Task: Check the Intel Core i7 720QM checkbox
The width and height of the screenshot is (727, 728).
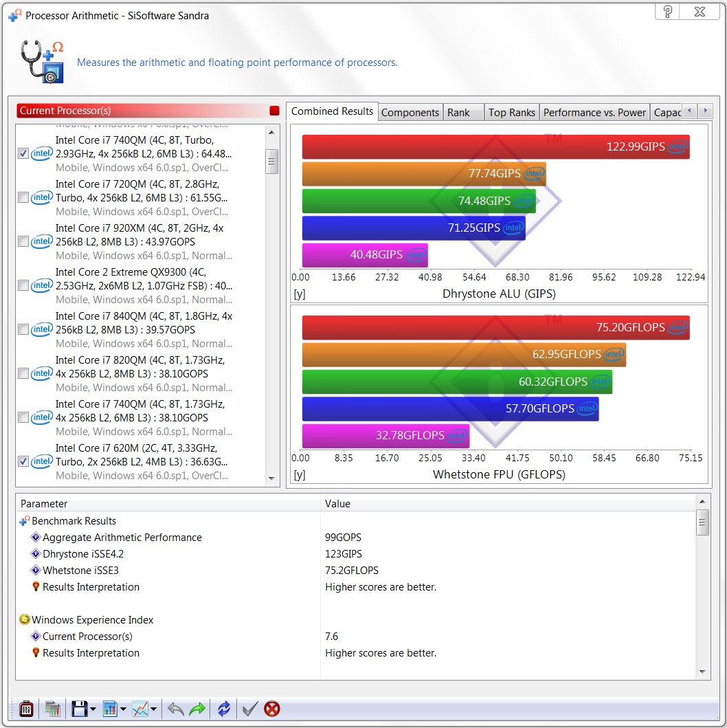Action: tap(23, 197)
